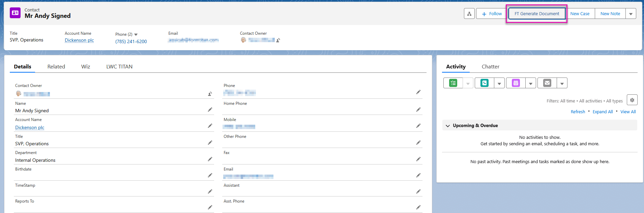Screen dimensions: 644x213
Task: Open dropdown next to Email icon
Action: pos(562,83)
